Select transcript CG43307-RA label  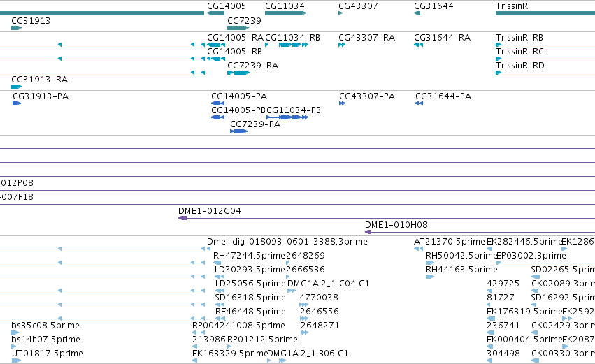click(366, 38)
